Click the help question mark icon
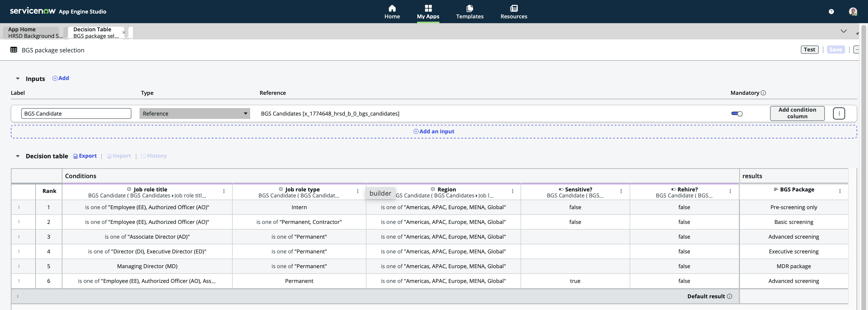Viewport: 868px width, 310px height. click(x=831, y=11)
